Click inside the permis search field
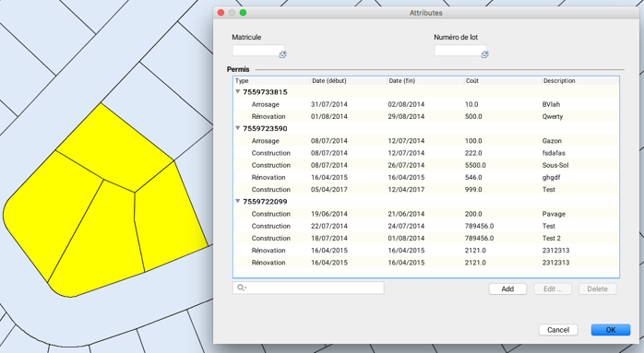The height and width of the screenshot is (353, 644). (308, 288)
